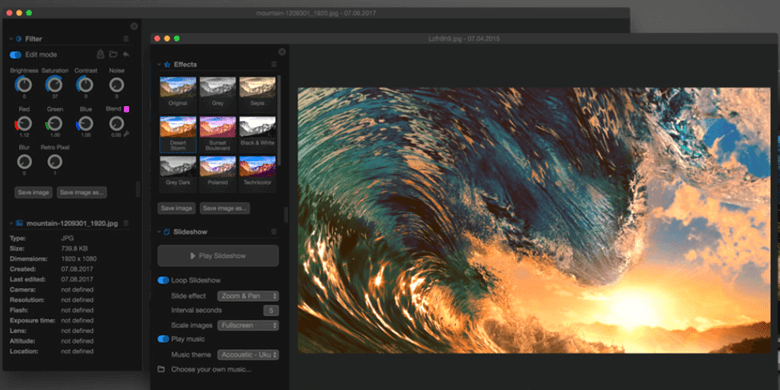Click the Interval seconds field showing 5
780x390 pixels.
tap(271, 311)
